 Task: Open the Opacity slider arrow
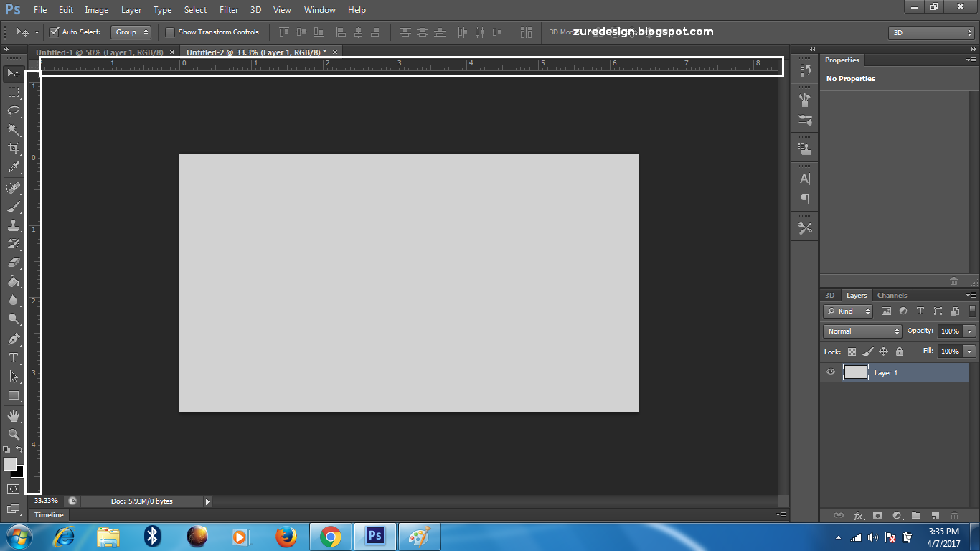[970, 331]
